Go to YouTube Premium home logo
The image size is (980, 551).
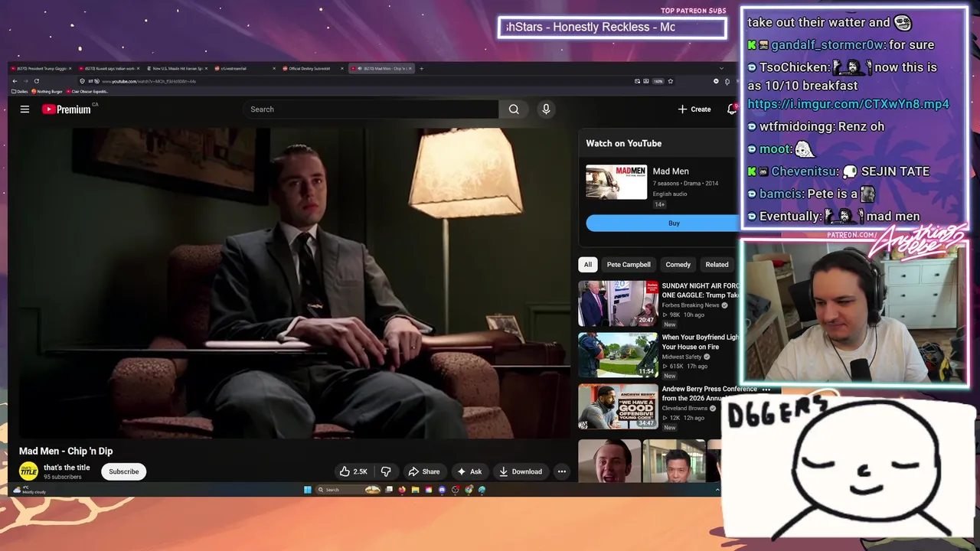coord(67,109)
